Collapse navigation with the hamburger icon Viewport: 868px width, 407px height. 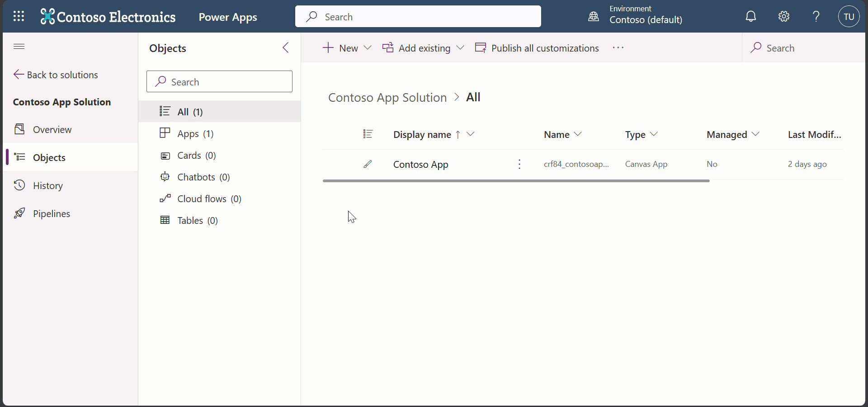(x=19, y=46)
